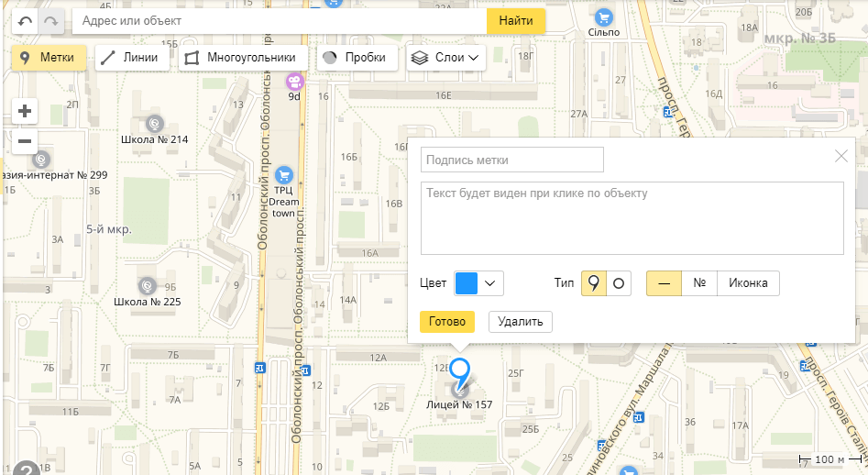Click the Школа № 214 map icon
The width and height of the screenshot is (868, 475).
tap(154, 123)
